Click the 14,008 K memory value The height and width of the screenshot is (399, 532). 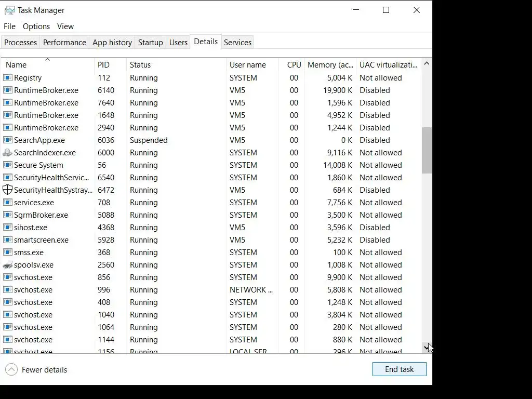(338, 165)
